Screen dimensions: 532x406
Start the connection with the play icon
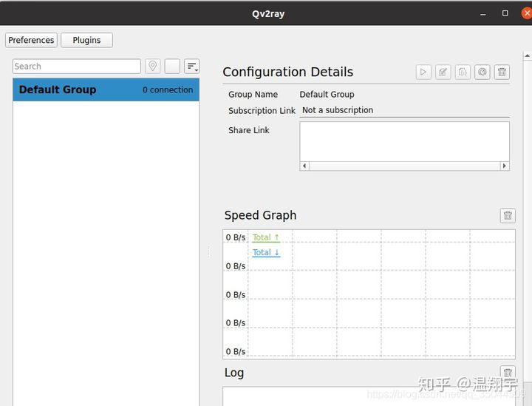pyautogui.click(x=423, y=72)
